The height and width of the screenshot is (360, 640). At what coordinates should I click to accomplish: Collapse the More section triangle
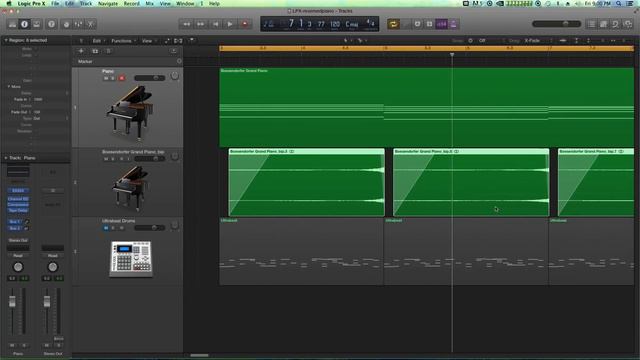point(9,87)
